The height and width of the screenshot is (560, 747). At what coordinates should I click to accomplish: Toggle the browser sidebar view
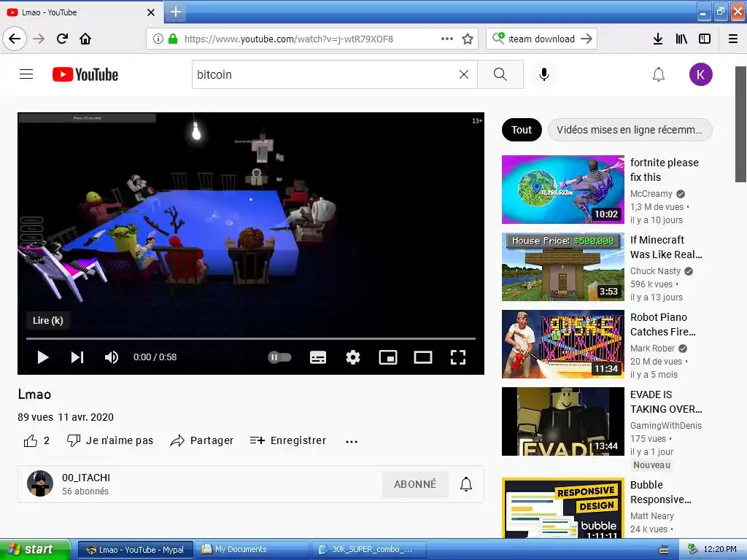tap(705, 39)
